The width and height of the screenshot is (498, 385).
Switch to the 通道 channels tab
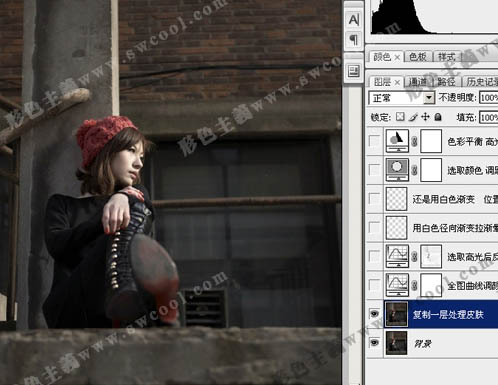(418, 82)
